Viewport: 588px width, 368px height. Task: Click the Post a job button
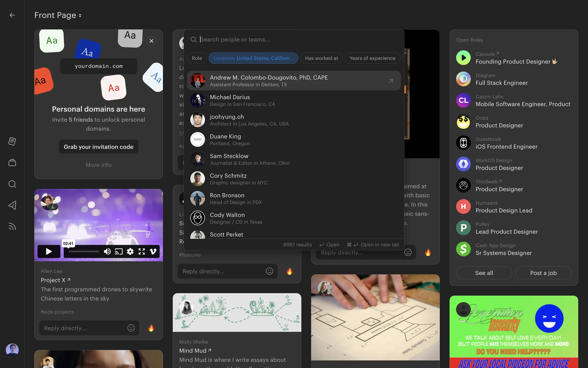(x=543, y=273)
